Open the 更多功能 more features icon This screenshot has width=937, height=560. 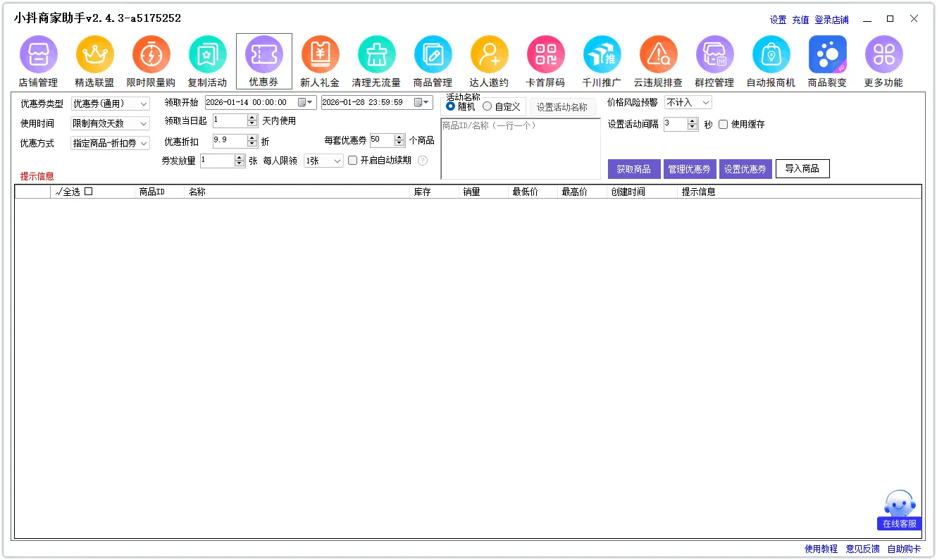click(883, 55)
